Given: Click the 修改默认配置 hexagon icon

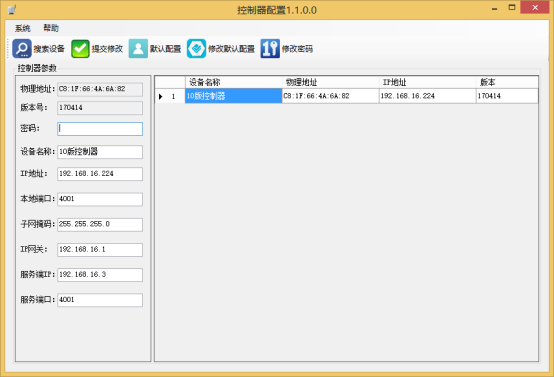Looking at the screenshot, I should (x=196, y=48).
